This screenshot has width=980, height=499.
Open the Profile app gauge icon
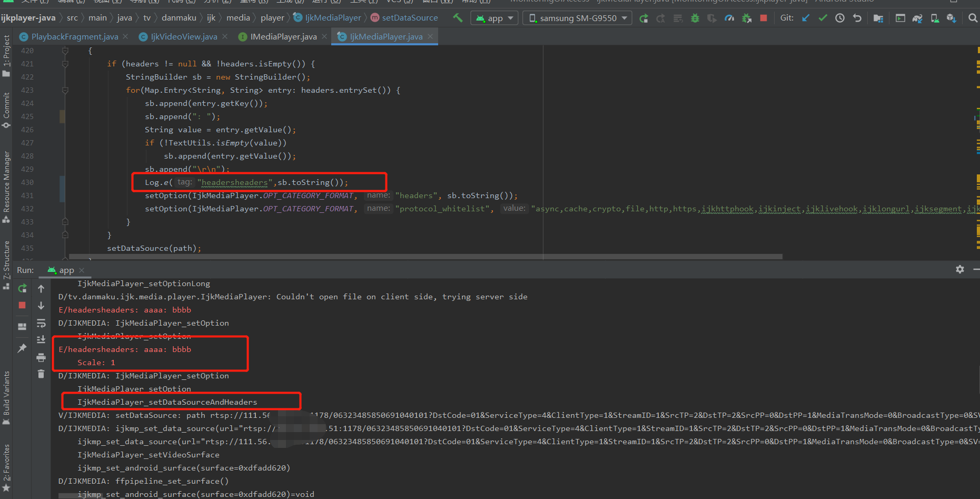[729, 18]
